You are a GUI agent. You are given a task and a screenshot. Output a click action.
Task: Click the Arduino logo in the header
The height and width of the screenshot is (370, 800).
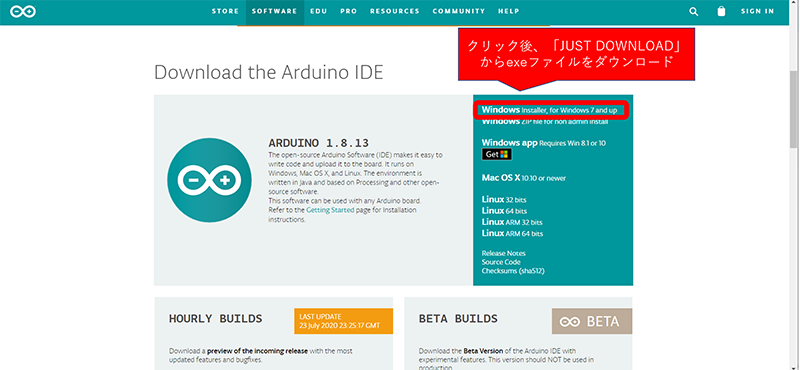point(23,11)
